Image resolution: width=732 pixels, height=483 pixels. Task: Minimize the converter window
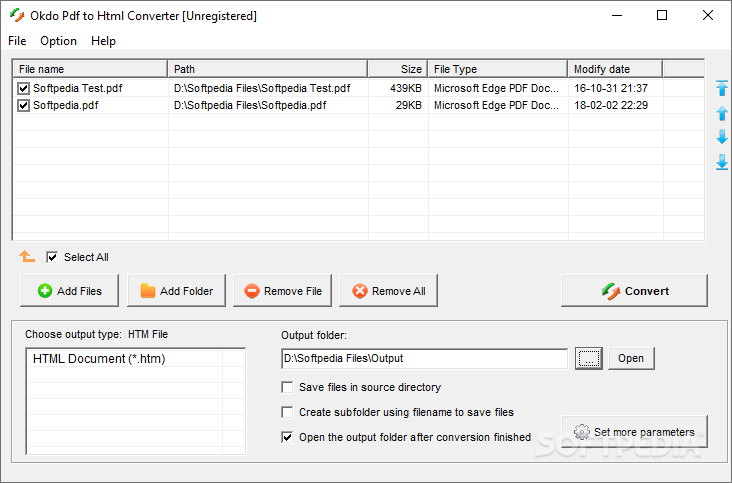(x=617, y=15)
